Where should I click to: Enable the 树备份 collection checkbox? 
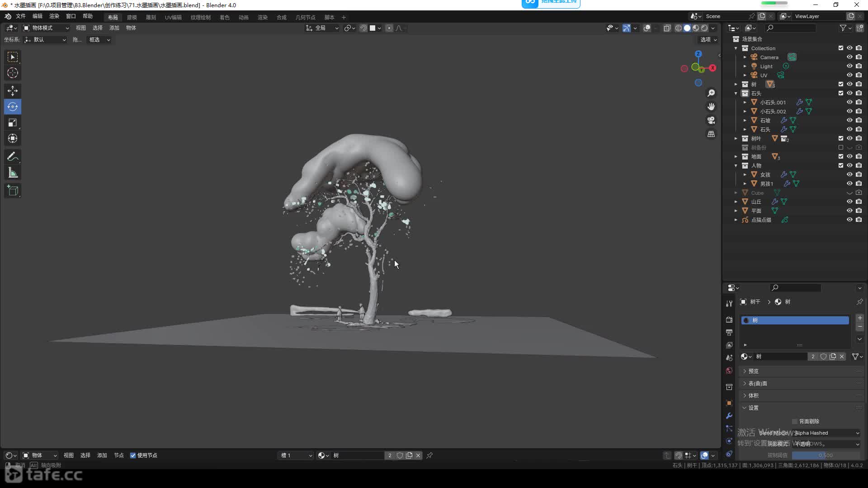click(x=841, y=147)
